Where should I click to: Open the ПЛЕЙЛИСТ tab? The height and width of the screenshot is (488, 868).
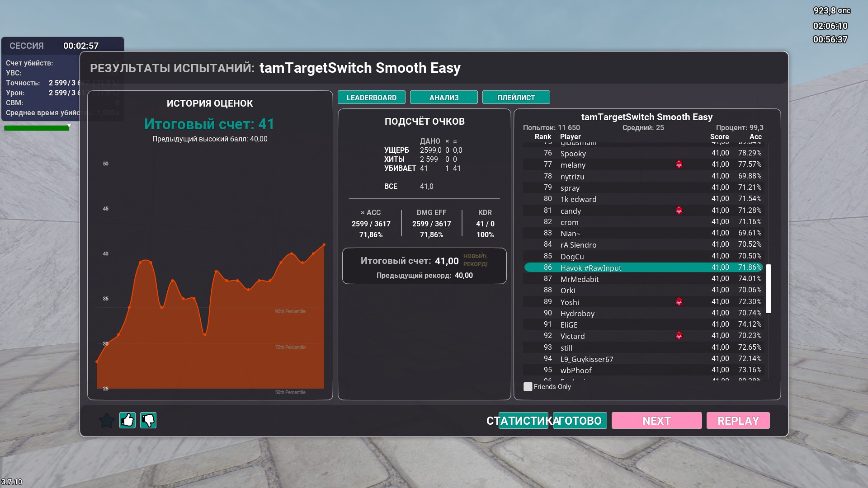516,98
